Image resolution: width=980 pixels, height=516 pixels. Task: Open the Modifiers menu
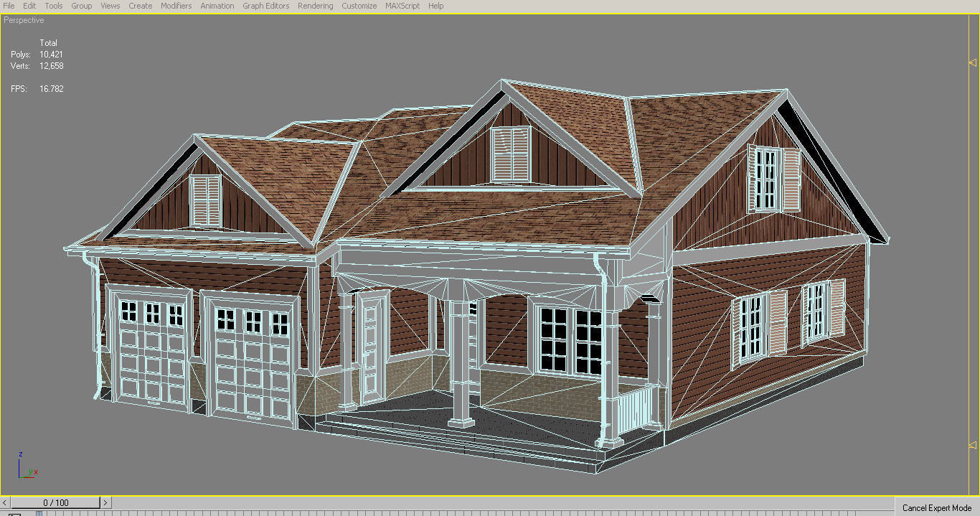[176, 6]
